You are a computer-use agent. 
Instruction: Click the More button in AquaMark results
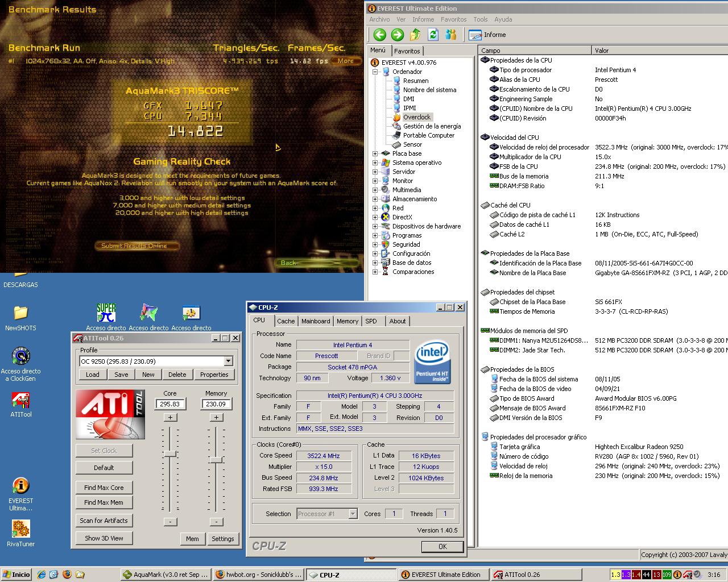click(x=346, y=61)
